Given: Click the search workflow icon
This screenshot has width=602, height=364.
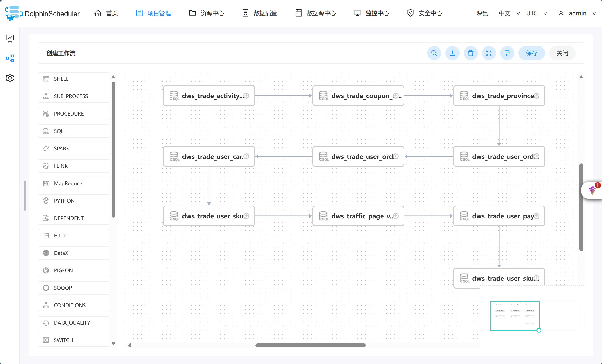Looking at the screenshot, I should [434, 53].
